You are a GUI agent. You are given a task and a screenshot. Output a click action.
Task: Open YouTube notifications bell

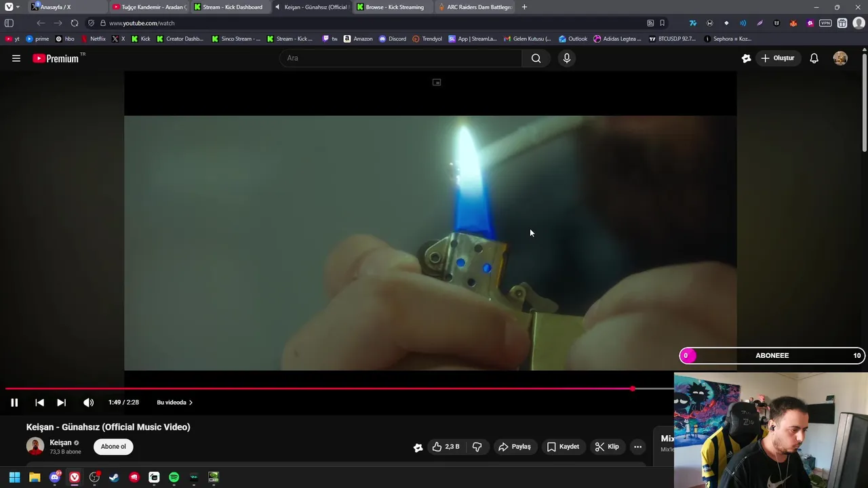(x=814, y=58)
